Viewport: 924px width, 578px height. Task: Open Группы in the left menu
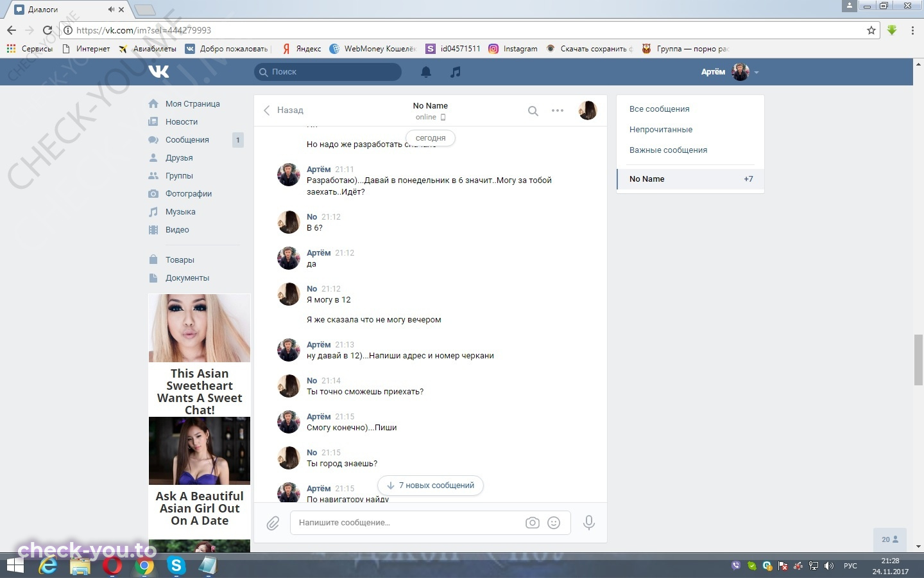point(179,176)
